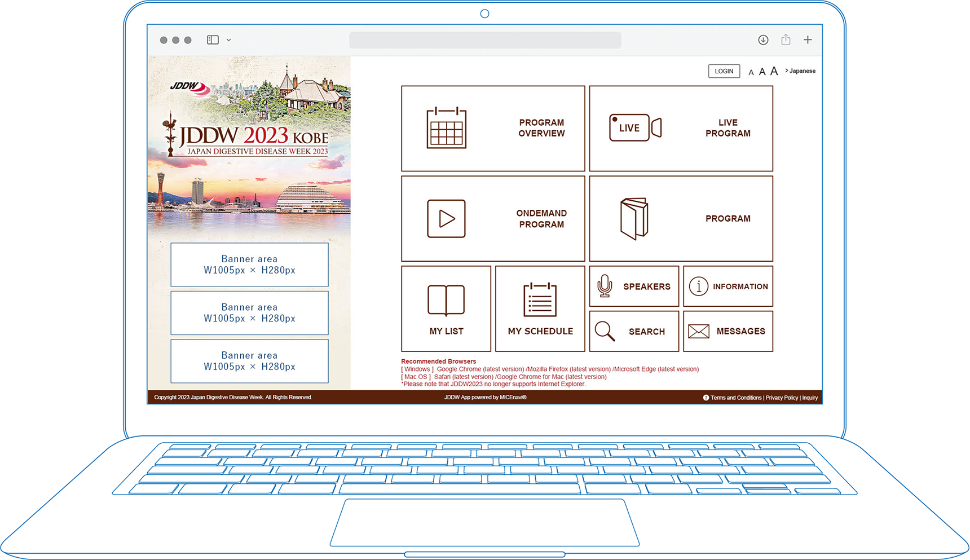
Task: Click the Speakers microphone icon
Action: click(x=605, y=286)
